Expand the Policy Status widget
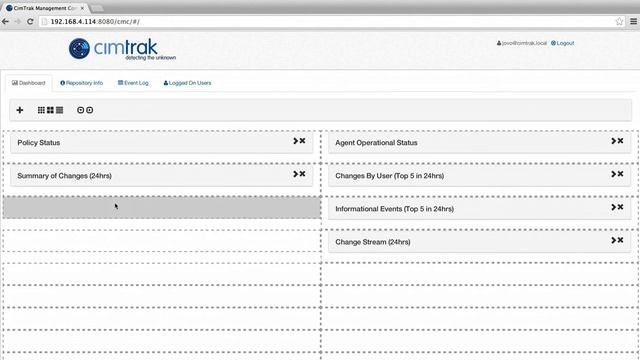The width and height of the screenshot is (640, 360). (x=296, y=141)
